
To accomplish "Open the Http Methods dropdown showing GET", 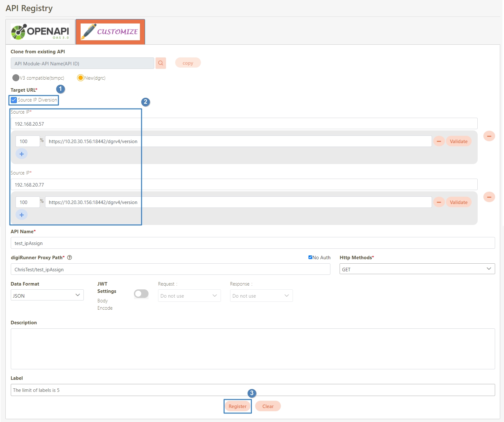I will [x=417, y=269].
